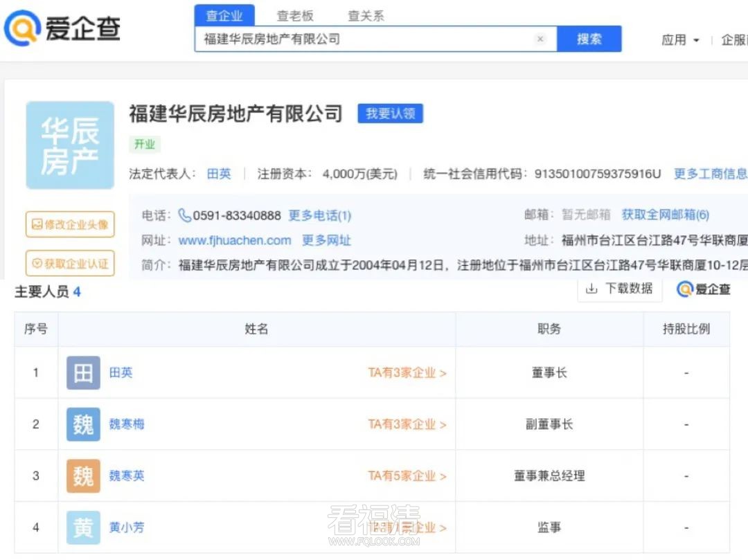Click the blue 魏 avatar for 魏寒梅
This screenshot has height=560, width=748.
[x=83, y=424]
